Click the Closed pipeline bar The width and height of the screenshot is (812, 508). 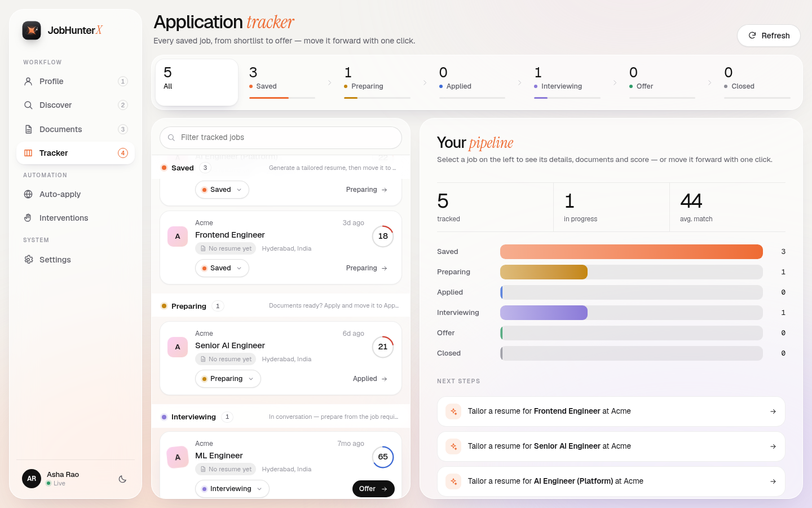coord(632,353)
